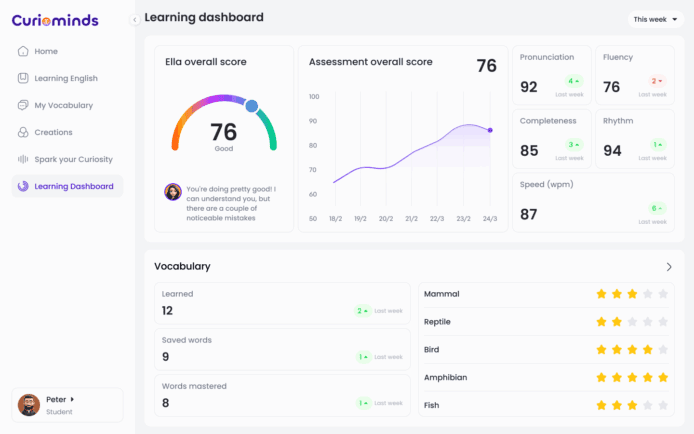
Task: Click the Curiominds logo
Action: pos(62,20)
